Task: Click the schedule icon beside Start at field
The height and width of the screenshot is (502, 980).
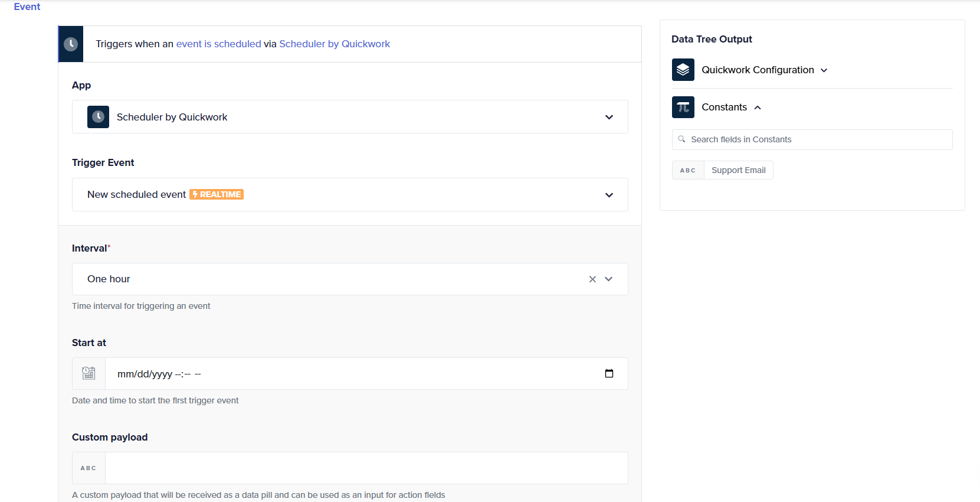Action: click(89, 373)
